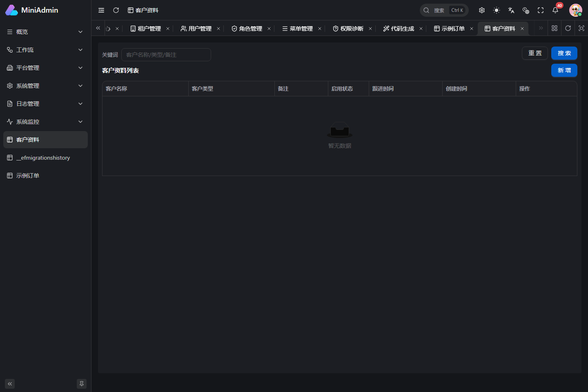Click the sidebar pin icon
This screenshot has height=392, width=588.
82,384
